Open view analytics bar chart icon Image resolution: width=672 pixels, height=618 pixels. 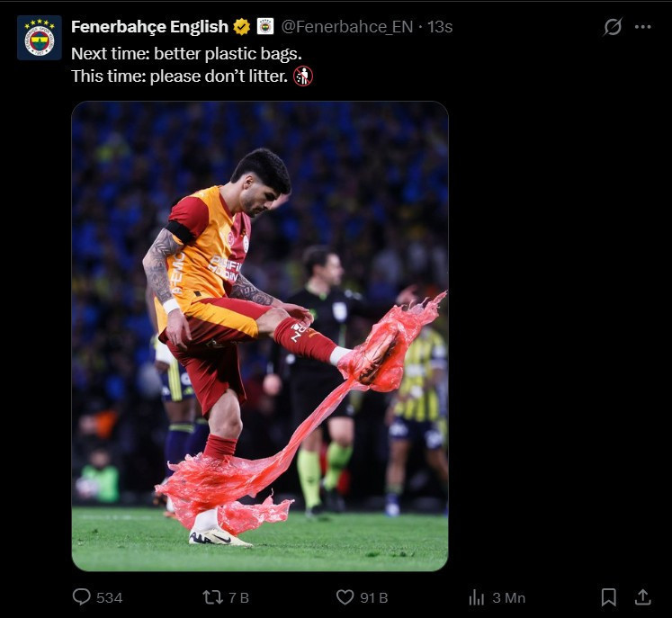477,597
